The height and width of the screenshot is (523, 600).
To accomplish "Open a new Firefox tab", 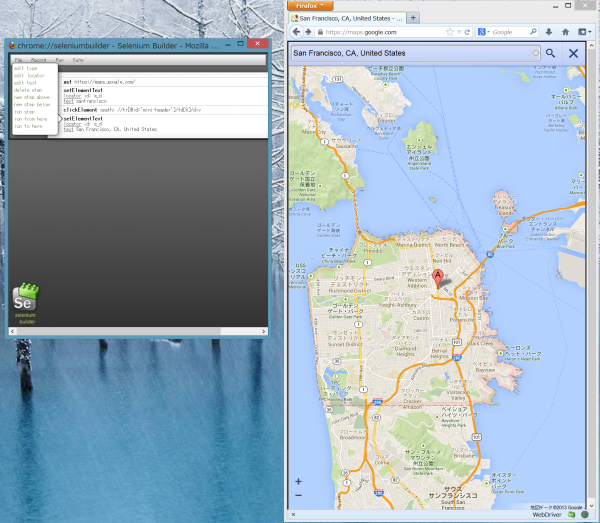I will 413,18.
